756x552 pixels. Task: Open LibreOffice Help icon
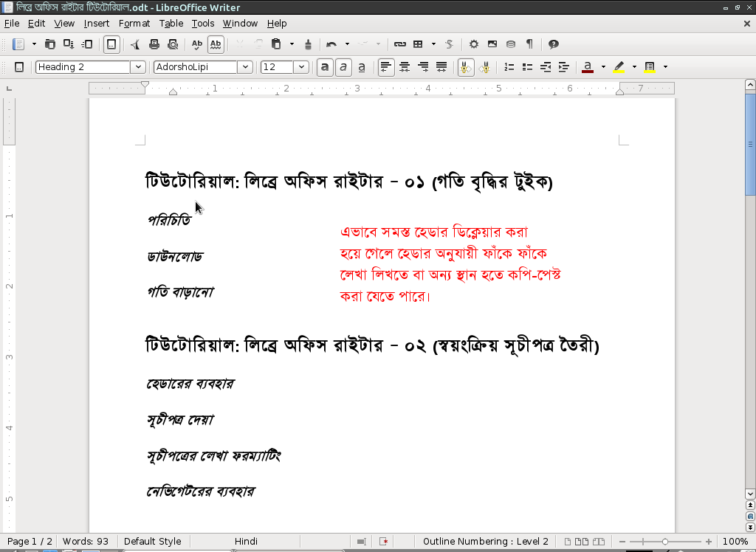[554, 44]
